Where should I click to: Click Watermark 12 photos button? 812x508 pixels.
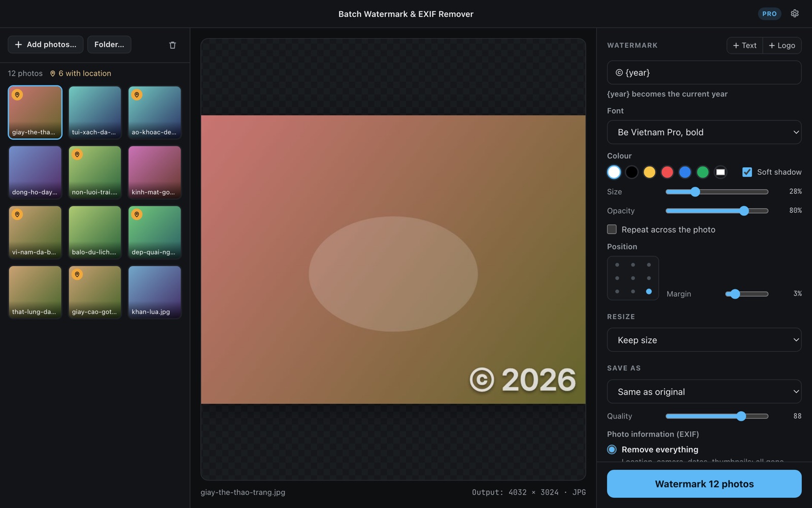point(704,484)
